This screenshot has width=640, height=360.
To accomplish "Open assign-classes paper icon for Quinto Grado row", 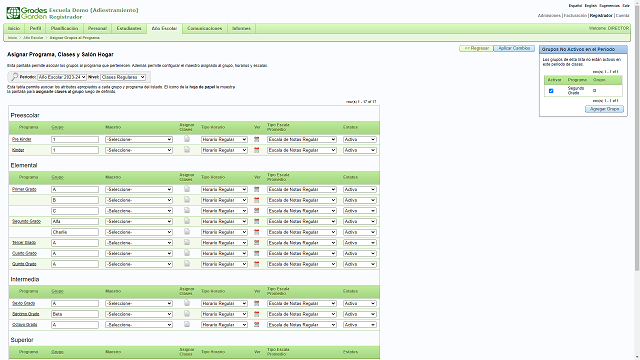I will pos(187,264).
